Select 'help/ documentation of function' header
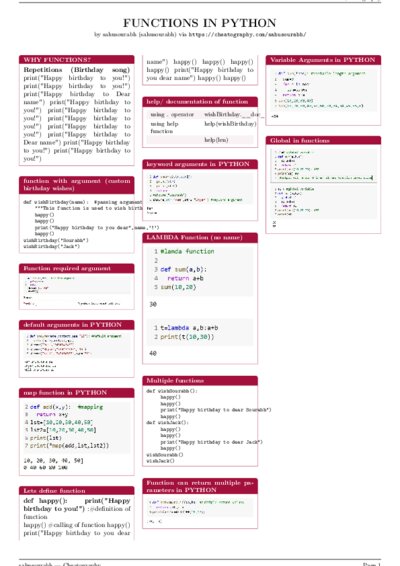 pos(200,102)
